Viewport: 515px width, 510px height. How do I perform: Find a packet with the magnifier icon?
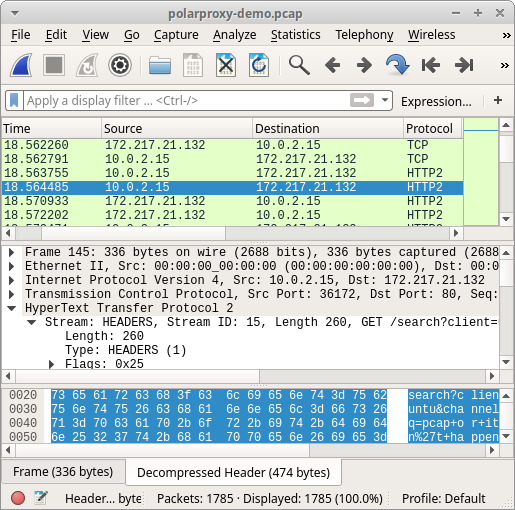pos(299,65)
